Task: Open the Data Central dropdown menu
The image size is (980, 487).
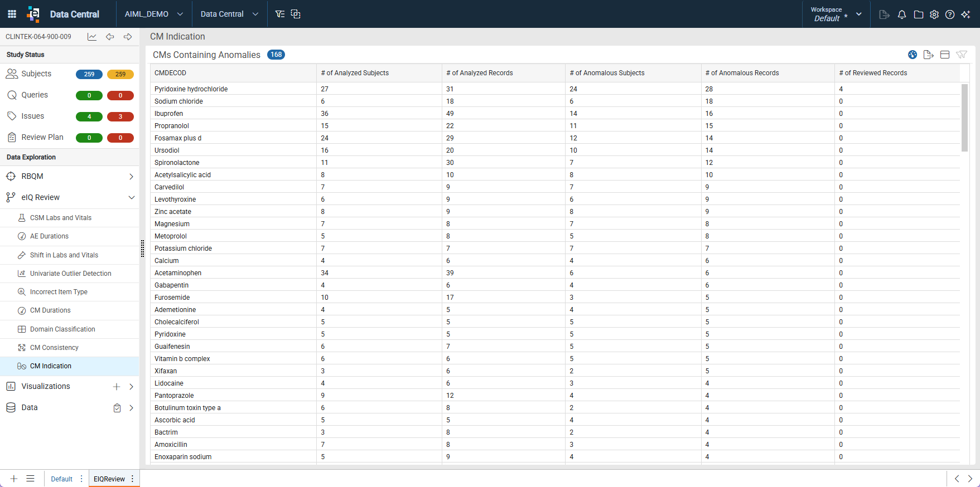Action: [x=229, y=14]
